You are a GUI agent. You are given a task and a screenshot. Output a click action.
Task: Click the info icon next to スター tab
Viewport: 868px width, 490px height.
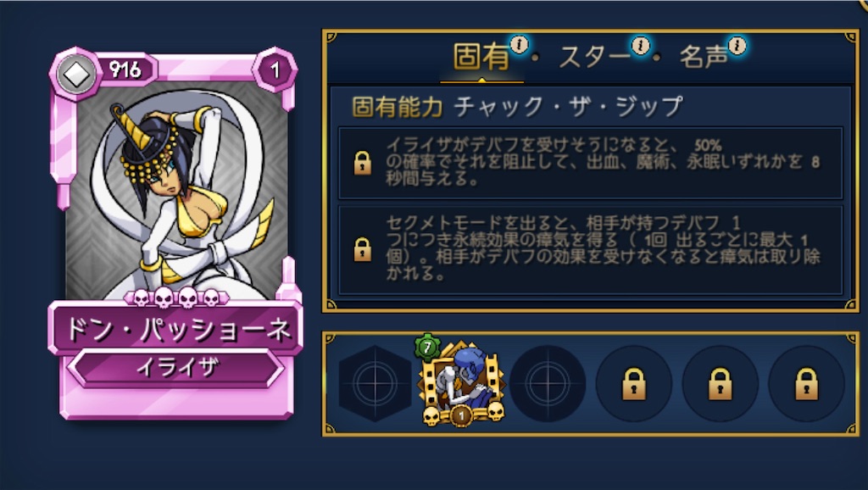pyautogui.click(x=641, y=46)
